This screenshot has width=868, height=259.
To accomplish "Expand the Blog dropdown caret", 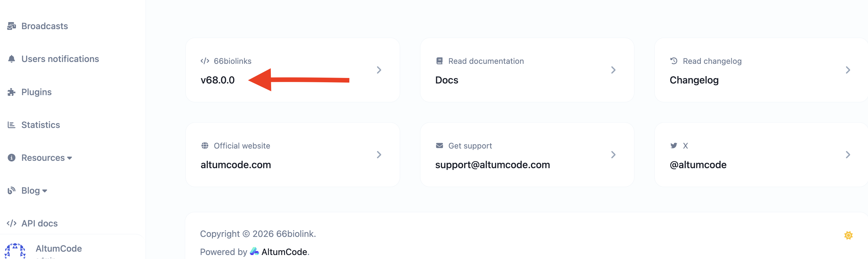I will pos(44,191).
